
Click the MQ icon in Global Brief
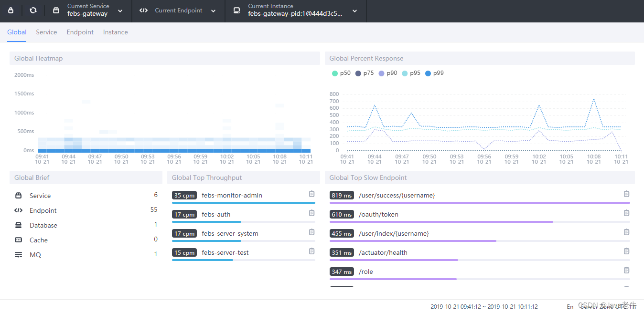click(19, 255)
